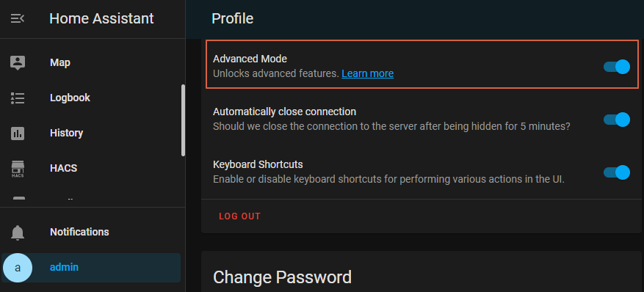Click the History chart icon

pyautogui.click(x=18, y=134)
